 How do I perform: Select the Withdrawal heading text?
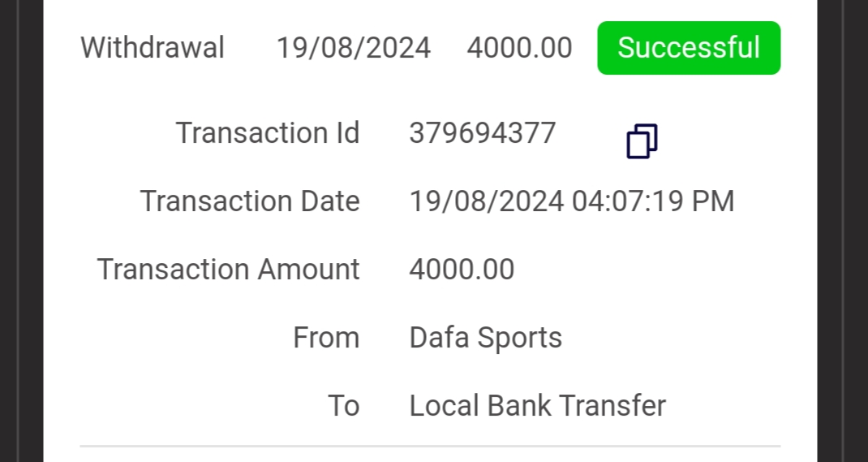(153, 48)
